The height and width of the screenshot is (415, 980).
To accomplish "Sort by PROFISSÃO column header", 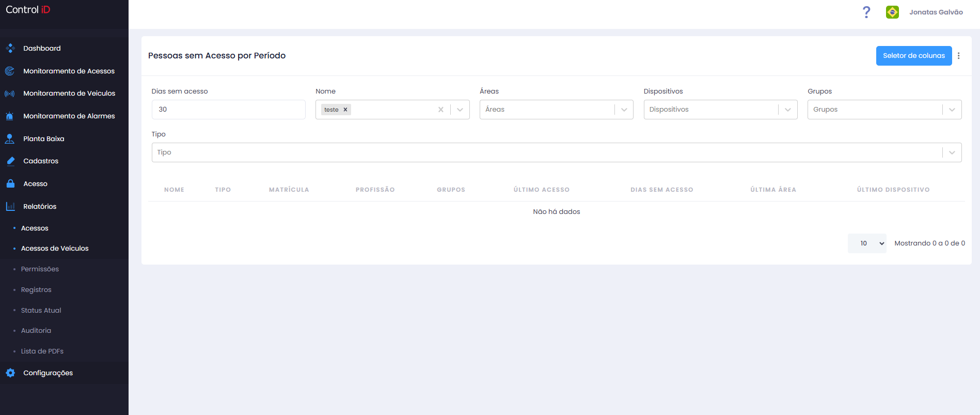I will 375,190.
